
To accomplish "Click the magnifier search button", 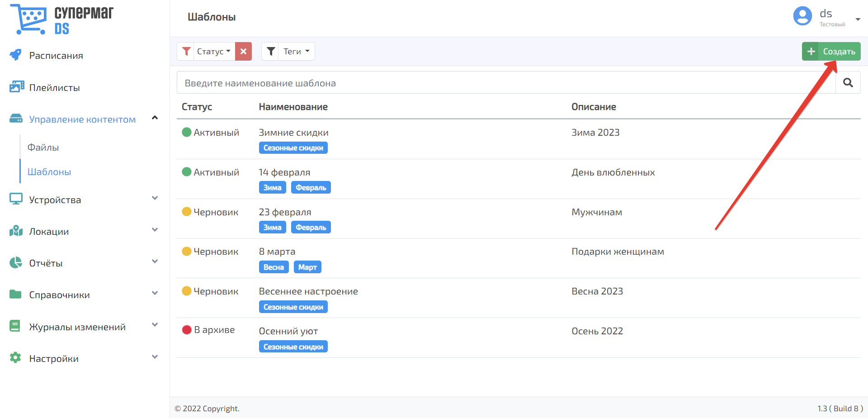I will pyautogui.click(x=848, y=83).
